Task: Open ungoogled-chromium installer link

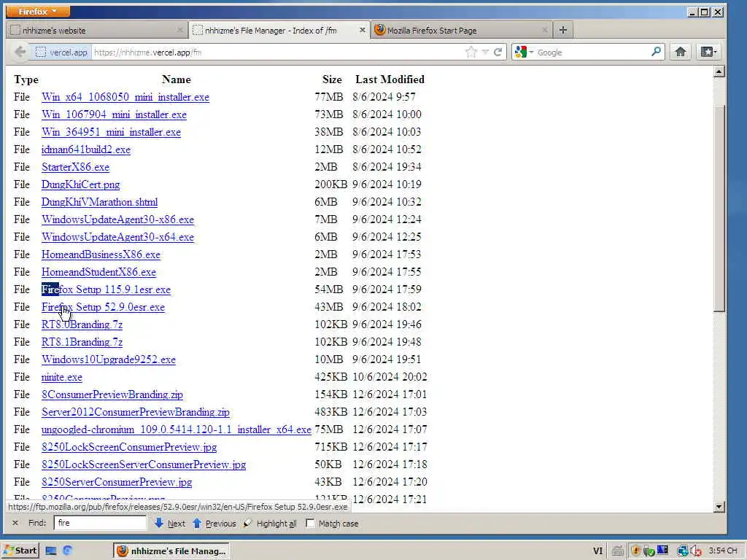Action: pyautogui.click(x=177, y=429)
